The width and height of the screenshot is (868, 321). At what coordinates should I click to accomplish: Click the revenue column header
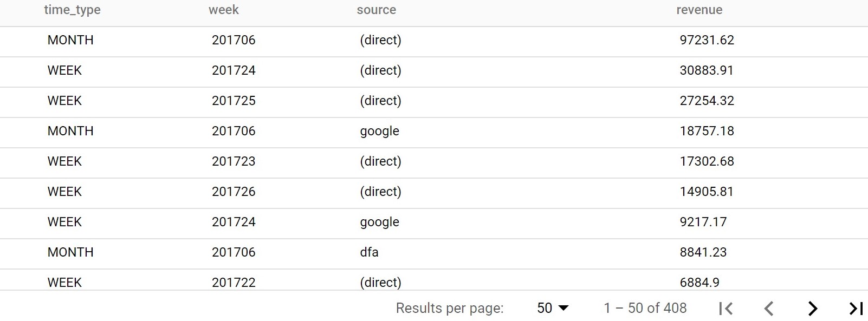pyautogui.click(x=699, y=10)
